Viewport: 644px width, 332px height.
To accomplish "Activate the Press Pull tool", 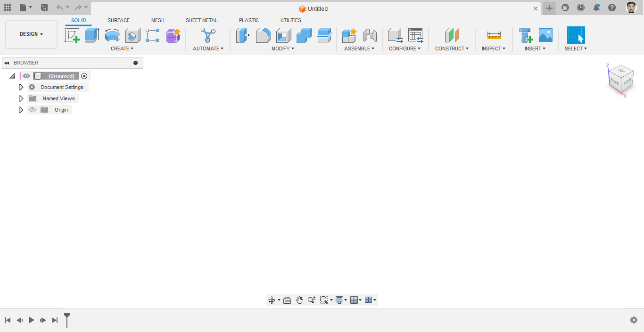I will click(243, 35).
